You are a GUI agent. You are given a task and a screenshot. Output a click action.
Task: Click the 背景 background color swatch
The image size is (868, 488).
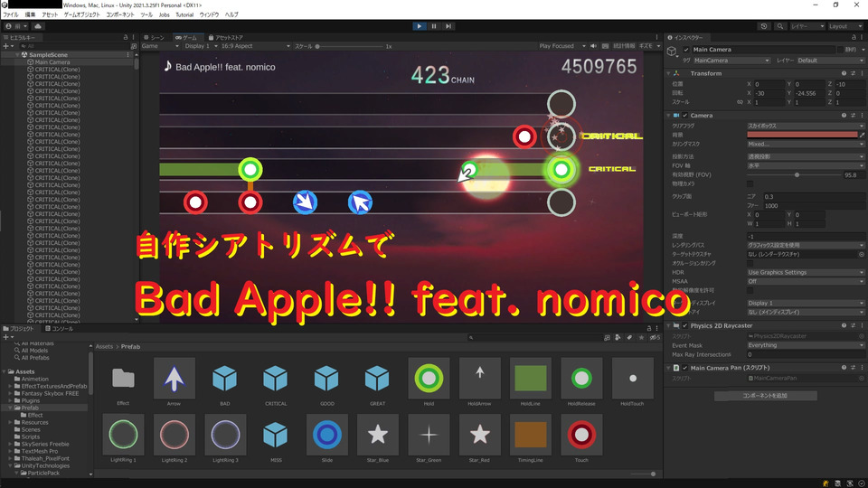click(802, 135)
